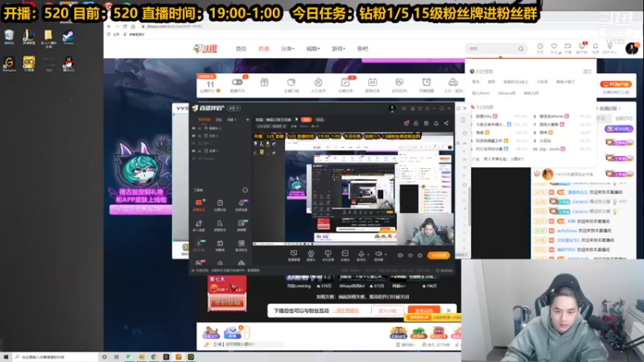Select 直播 in Douyu navigation

tap(264, 48)
